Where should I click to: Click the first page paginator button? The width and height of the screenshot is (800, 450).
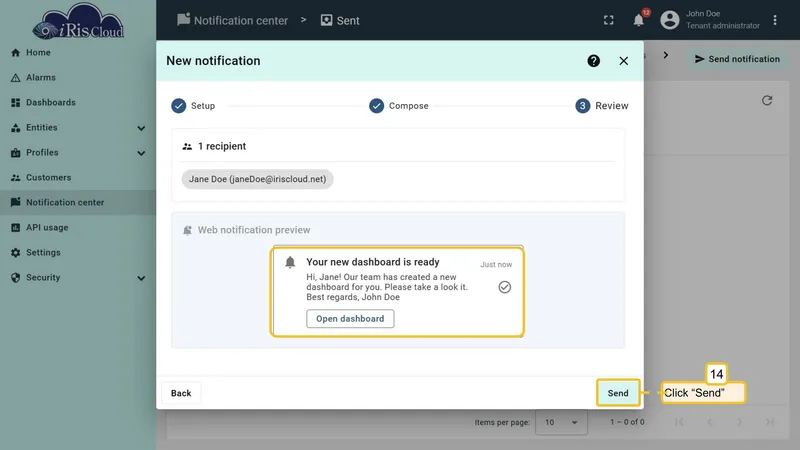tap(679, 422)
